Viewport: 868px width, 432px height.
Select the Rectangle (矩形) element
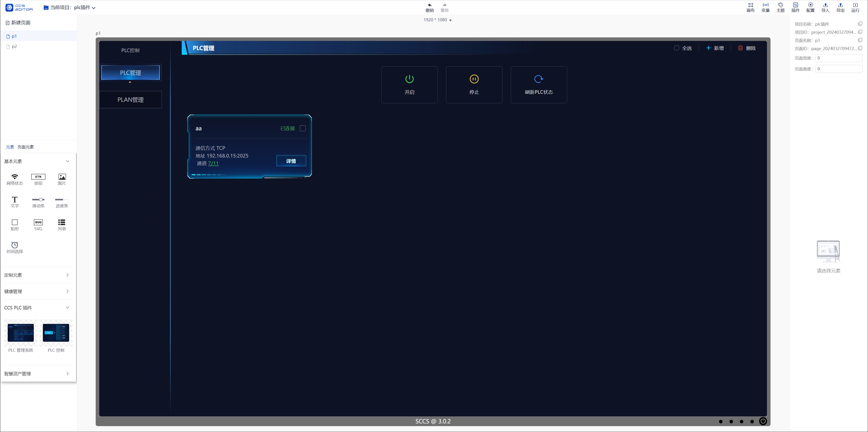15,225
